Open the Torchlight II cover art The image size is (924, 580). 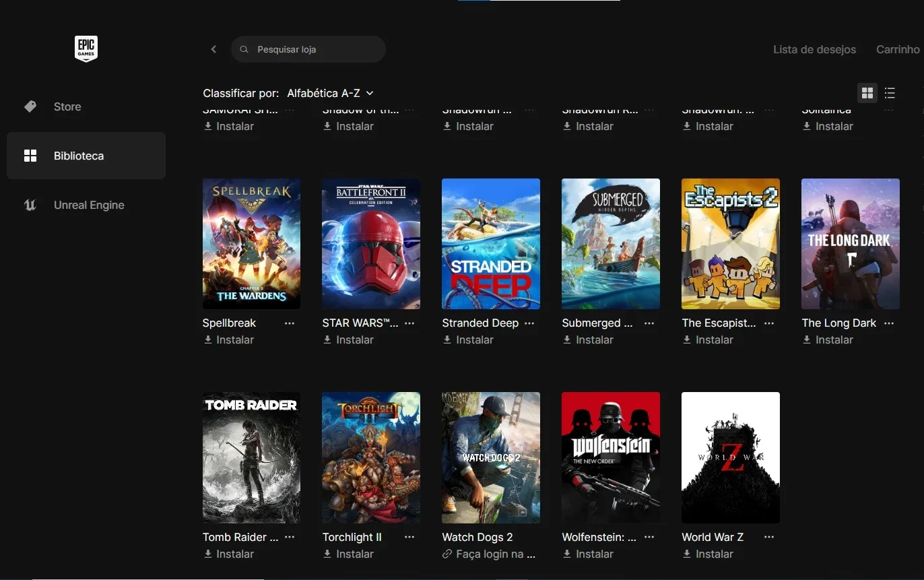coord(371,458)
